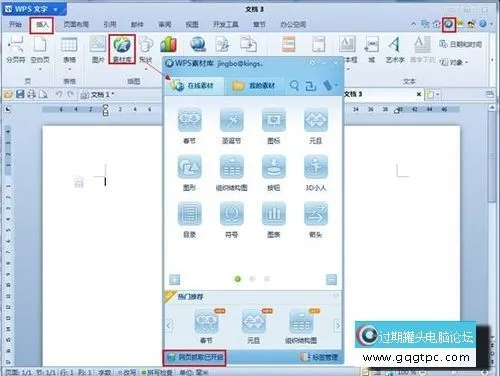Click the upload icon in the library toolbar
500x376 pixels.
pyautogui.click(x=311, y=86)
